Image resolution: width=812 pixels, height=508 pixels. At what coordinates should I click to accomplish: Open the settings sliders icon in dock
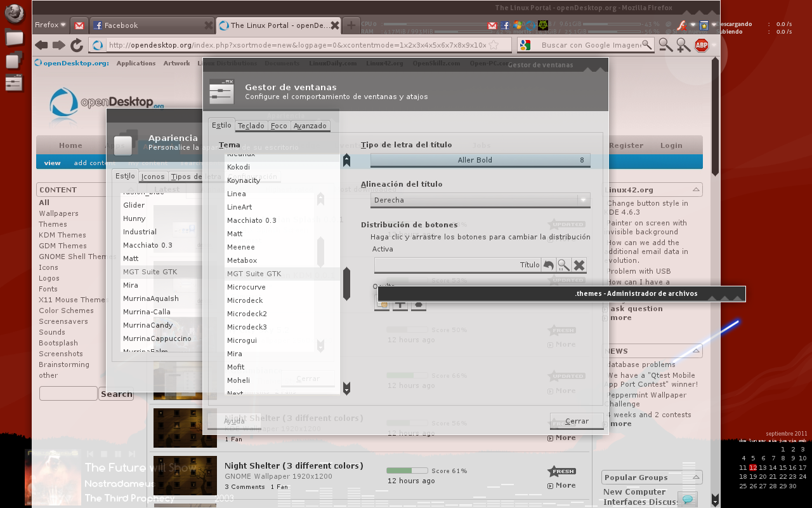[14, 83]
